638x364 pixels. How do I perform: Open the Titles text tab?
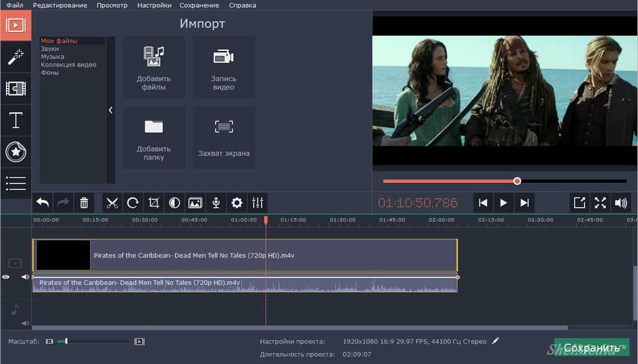coord(15,120)
